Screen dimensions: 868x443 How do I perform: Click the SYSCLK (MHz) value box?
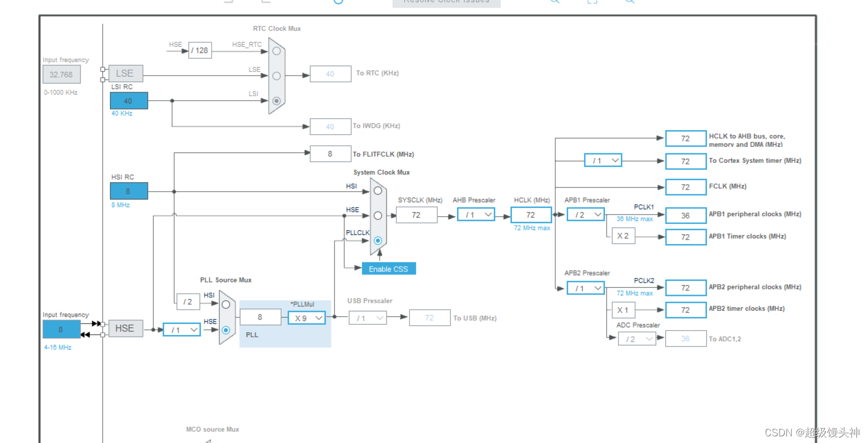(417, 215)
